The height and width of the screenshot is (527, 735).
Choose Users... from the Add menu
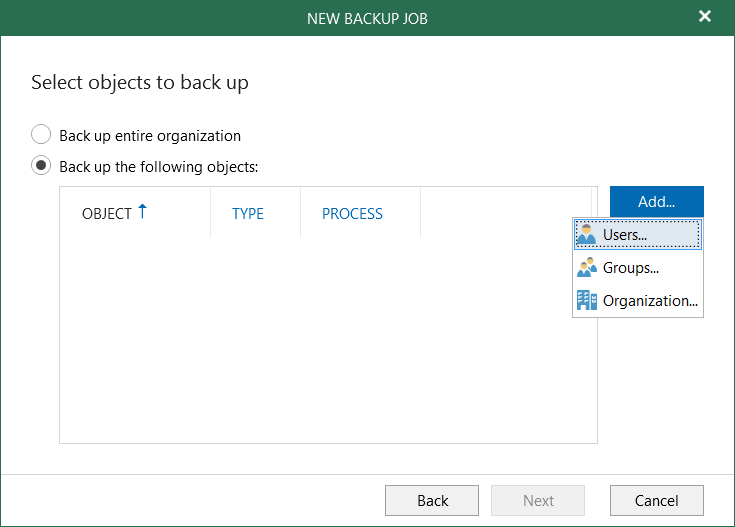pos(625,235)
